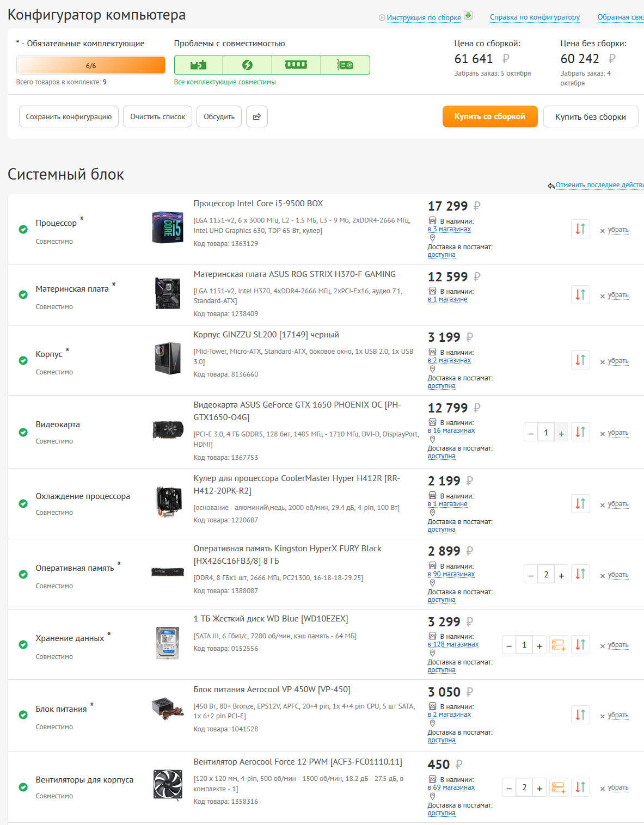The height and width of the screenshot is (825, 644).
Task: Click replace arrows for Оперативная память
Action: [x=580, y=574]
